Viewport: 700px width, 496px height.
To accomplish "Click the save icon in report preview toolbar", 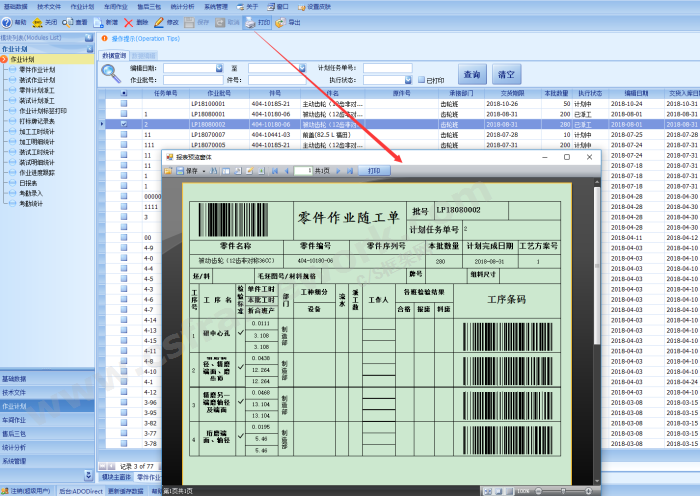I will (179, 171).
